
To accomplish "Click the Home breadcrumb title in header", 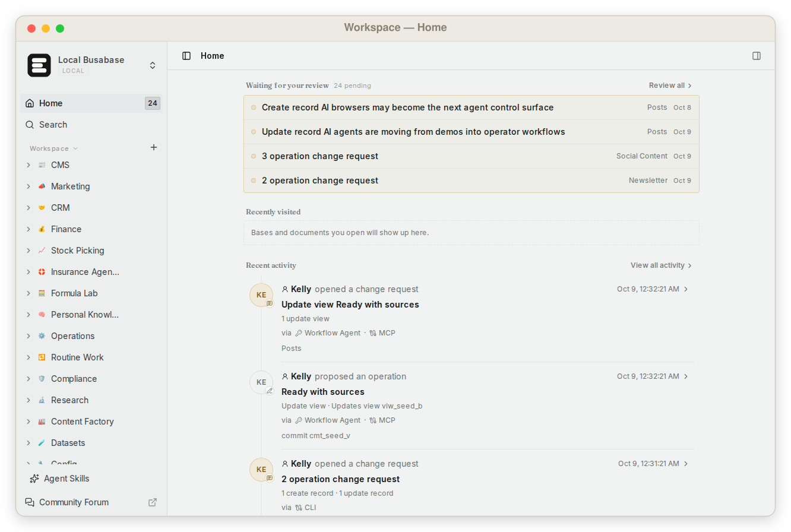I will coord(213,56).
